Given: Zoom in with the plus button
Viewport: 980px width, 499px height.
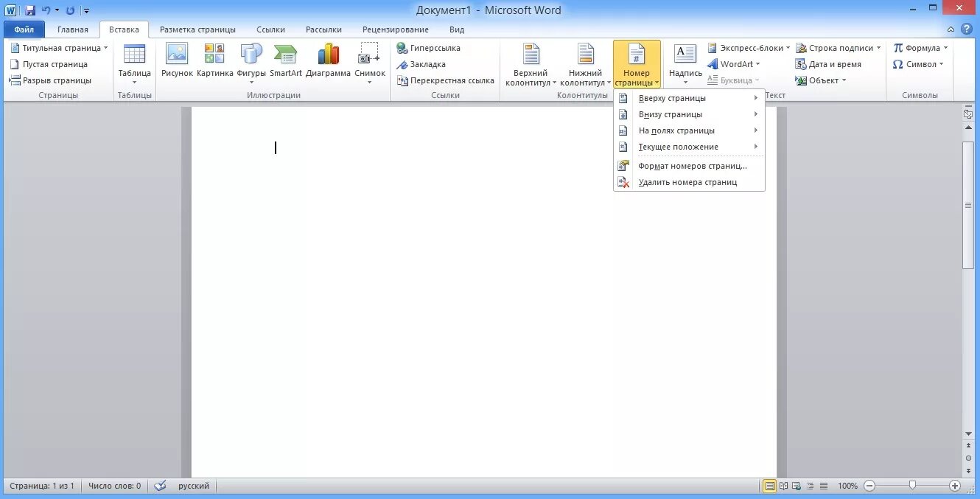Looking at the screenshot, I should click(955, 486).
